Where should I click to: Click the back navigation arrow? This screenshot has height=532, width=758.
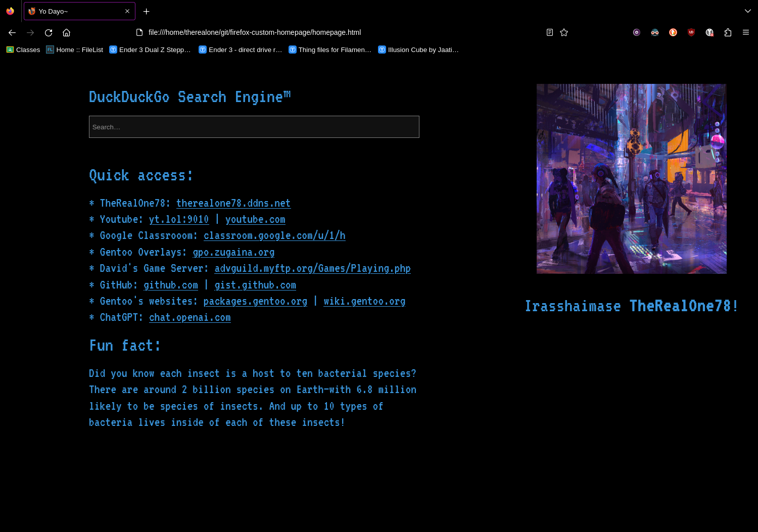[x=12, y=32]
